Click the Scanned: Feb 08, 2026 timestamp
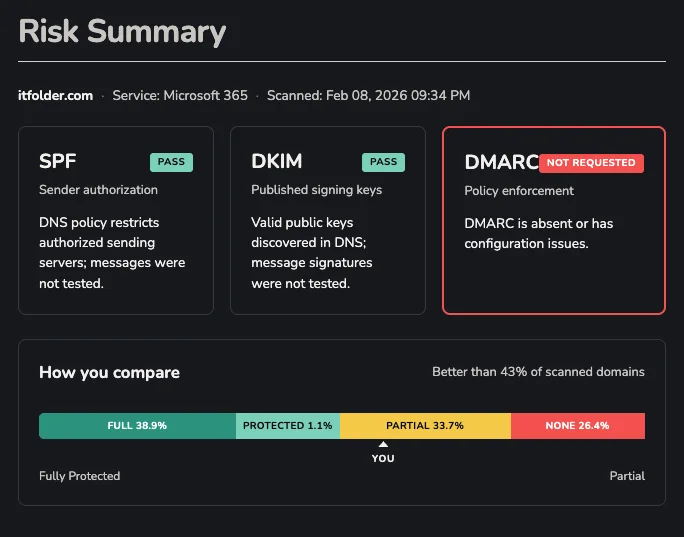 (x=368, y=96)
